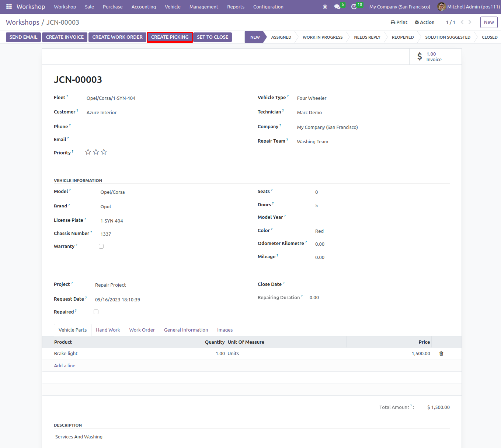Screen dimensions: 501x448
Task: Open the activities clock icon
Action: coord(354,7)
